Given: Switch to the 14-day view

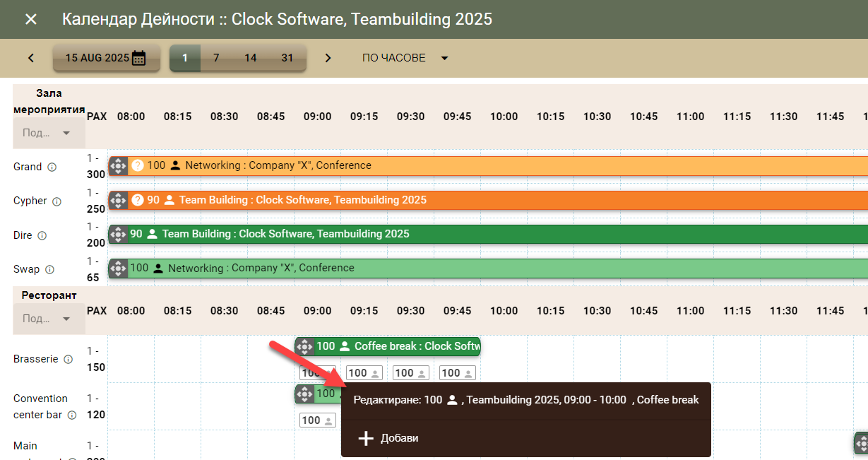Looking at the screenshot, I should [x=251, y=58].
